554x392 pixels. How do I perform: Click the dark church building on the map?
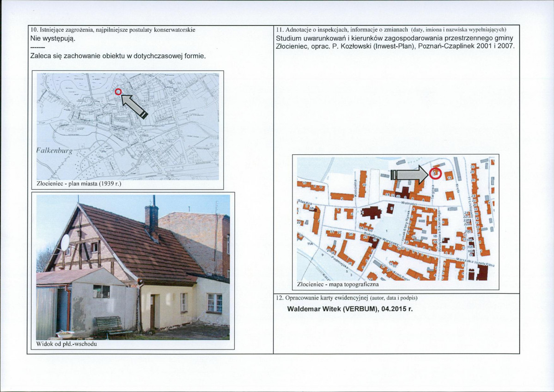point(371,213)
